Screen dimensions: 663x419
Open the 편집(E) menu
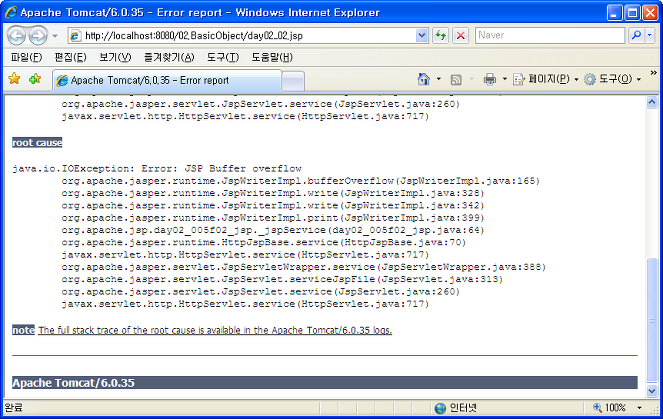(70, 57)
